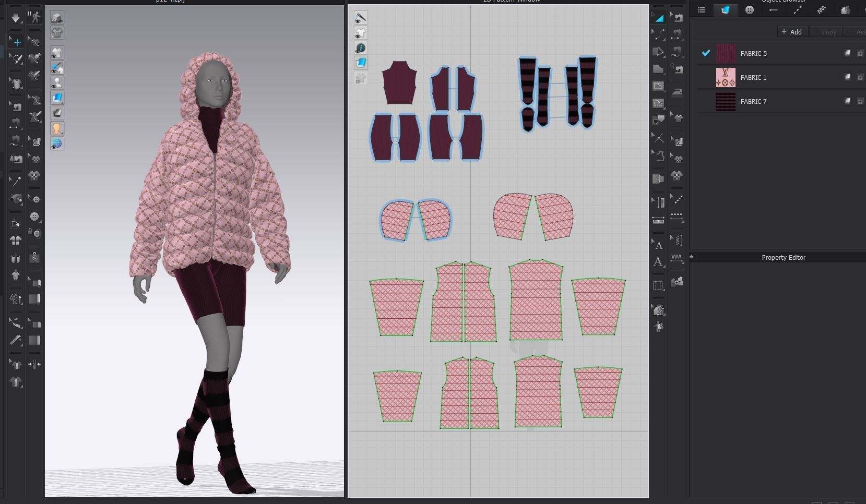Select the FABRIC 1 label
This screenshot has height=504, width=866.
point(753,78)
